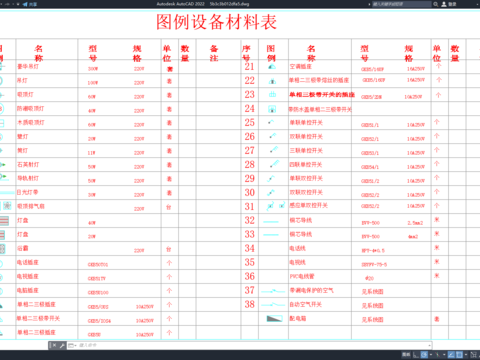Select the 日光灯带 name cell
Image resolution: width=480 pixels, height=360 pixels.
[x=28, y=192]
